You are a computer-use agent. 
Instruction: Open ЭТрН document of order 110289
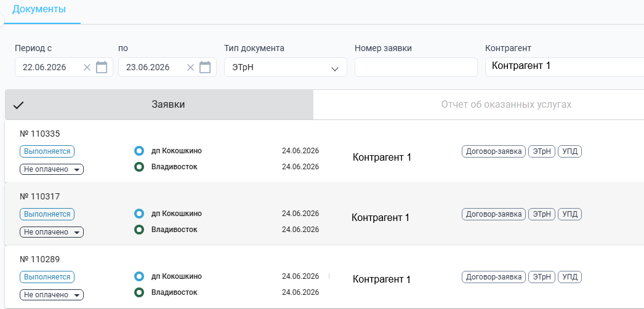542,277
